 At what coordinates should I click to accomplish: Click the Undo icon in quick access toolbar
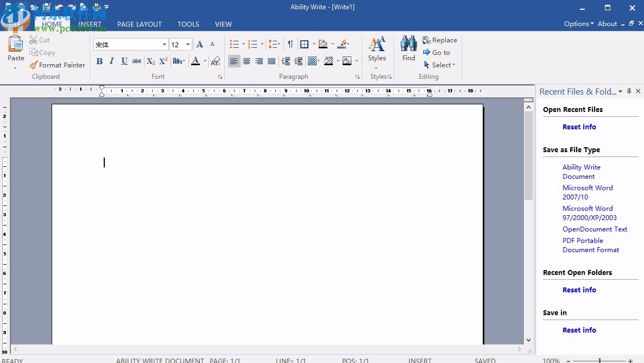[59, 7]
